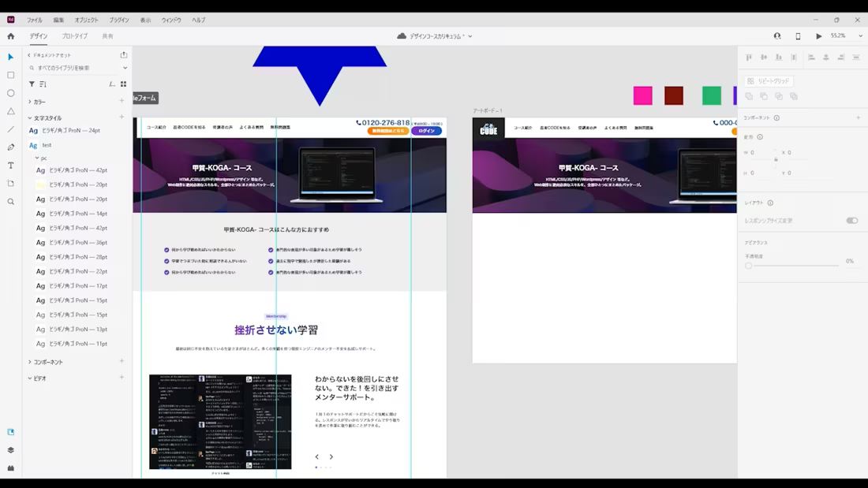868x488 pixels.
Task: Select the Zoom magnifier tool
Action: pyautogui.click(x=10, y=201)
